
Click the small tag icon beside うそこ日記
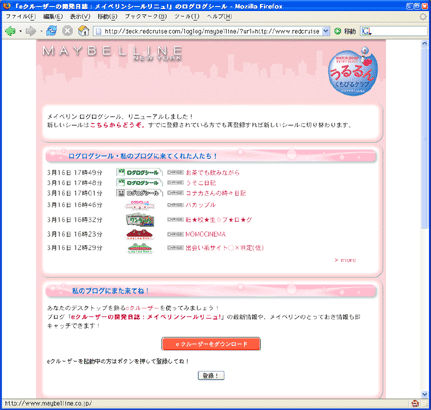click(x=175, y=183)
